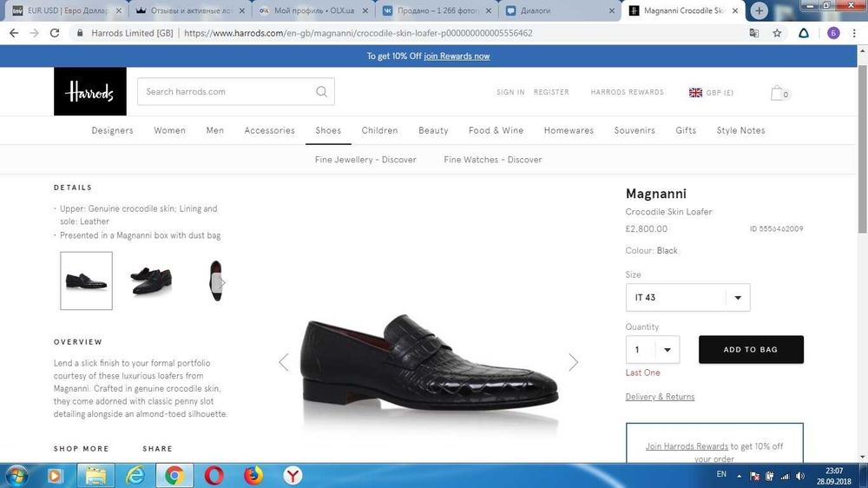868x488 pixels.
Task: Open Opera from the taskbar
Action: 214,476
